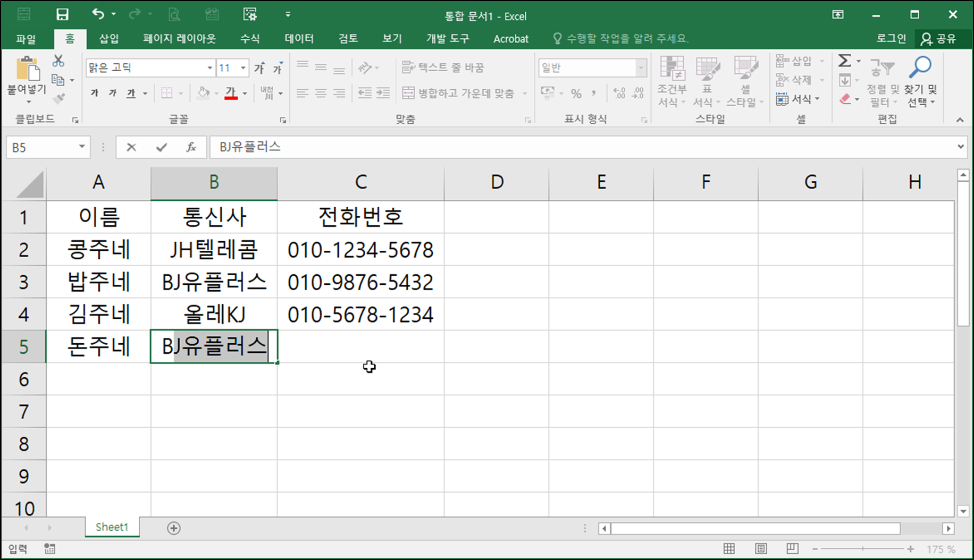This screenshot has width=974, height=560.
Task: Click the 로그인 button
Action: tap(891, 39)
